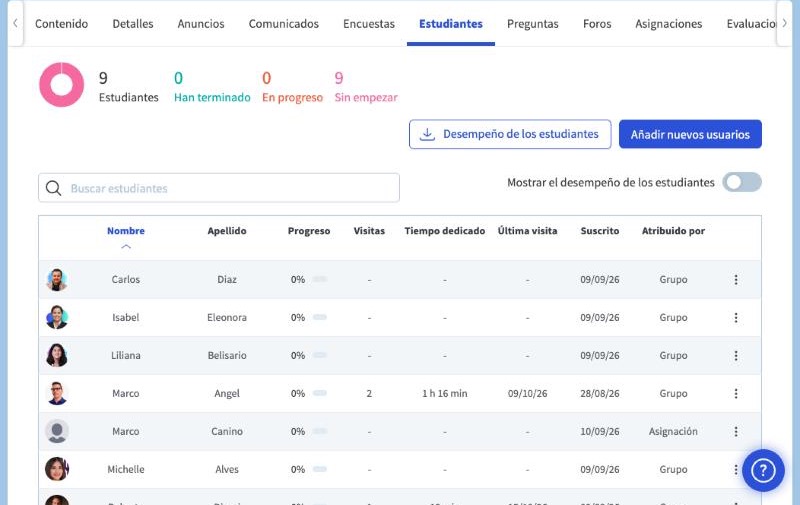Click the name Michelle
Image resolution: width=800 pixels, height=505 pixels.
pos(126,469)
